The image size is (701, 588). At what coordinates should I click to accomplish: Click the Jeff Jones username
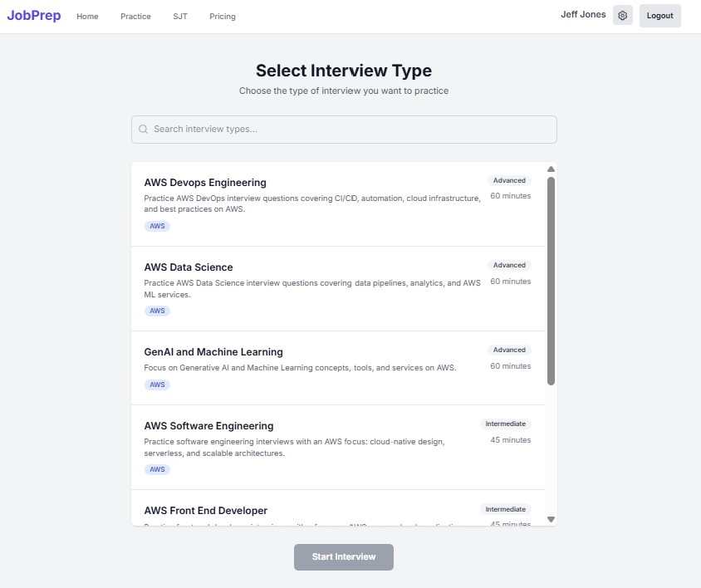click(583, 14)
